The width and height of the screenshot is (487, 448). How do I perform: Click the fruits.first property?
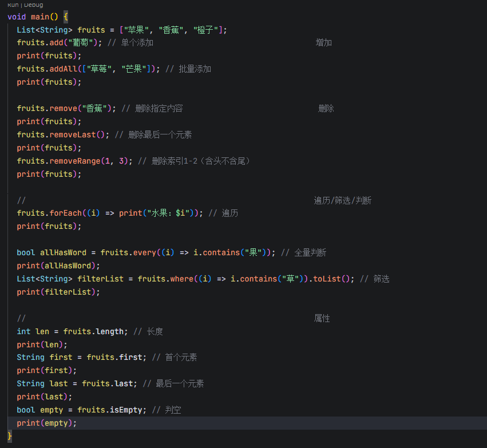pos(114,357)
